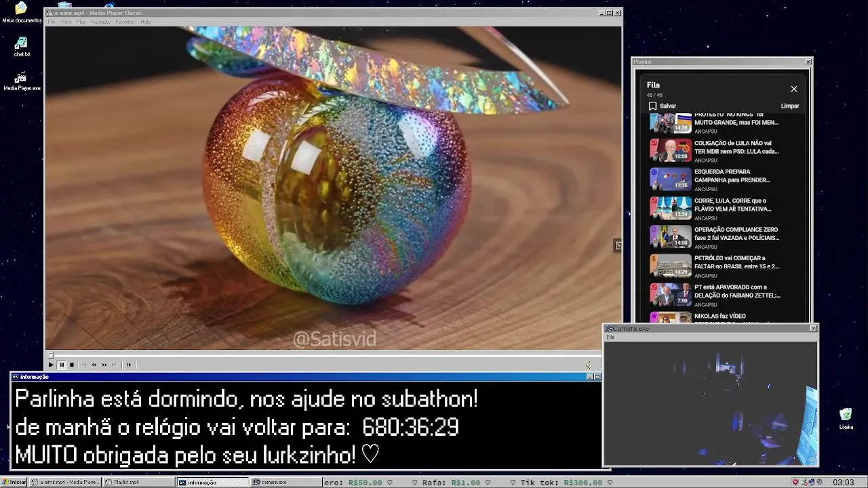Pause the video in Media Player Classic
This screenshot has width=868, height=488.
62,365
